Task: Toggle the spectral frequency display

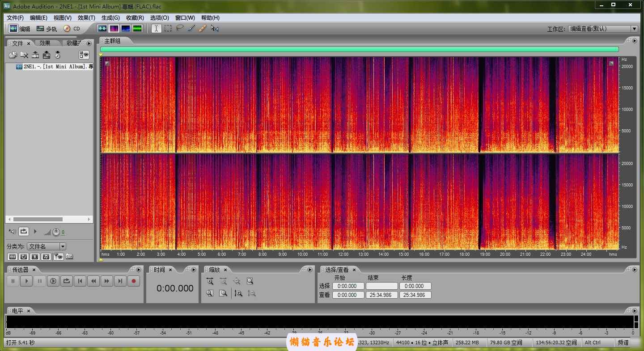Action: coord(114,28)
